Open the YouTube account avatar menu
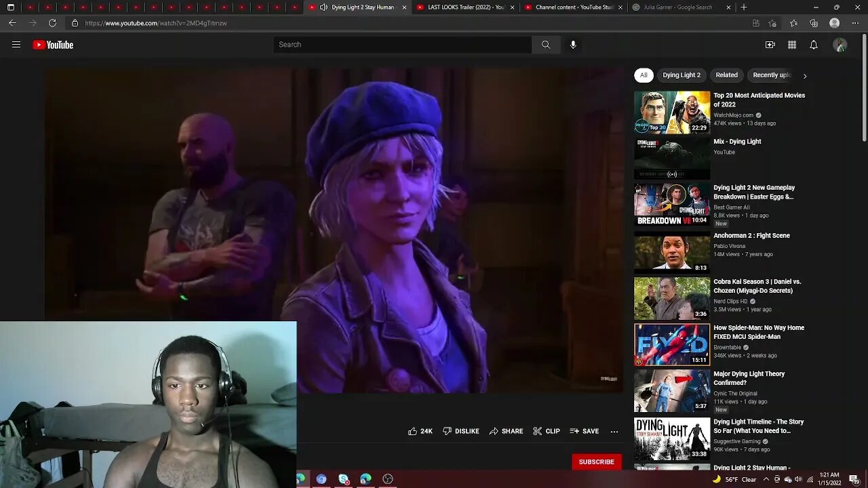Image resolution: width=868 pixels, height=488 pixels. (840, 45)
